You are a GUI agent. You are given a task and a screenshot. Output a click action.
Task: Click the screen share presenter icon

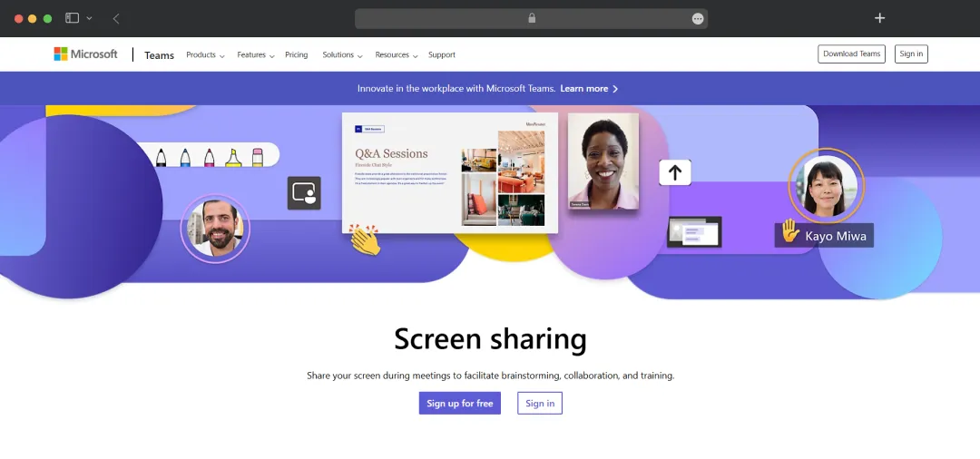[304, 193]
